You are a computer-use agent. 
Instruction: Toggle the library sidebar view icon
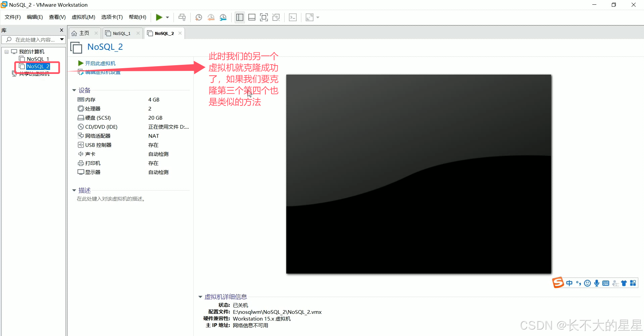click(x=240, y=17)
